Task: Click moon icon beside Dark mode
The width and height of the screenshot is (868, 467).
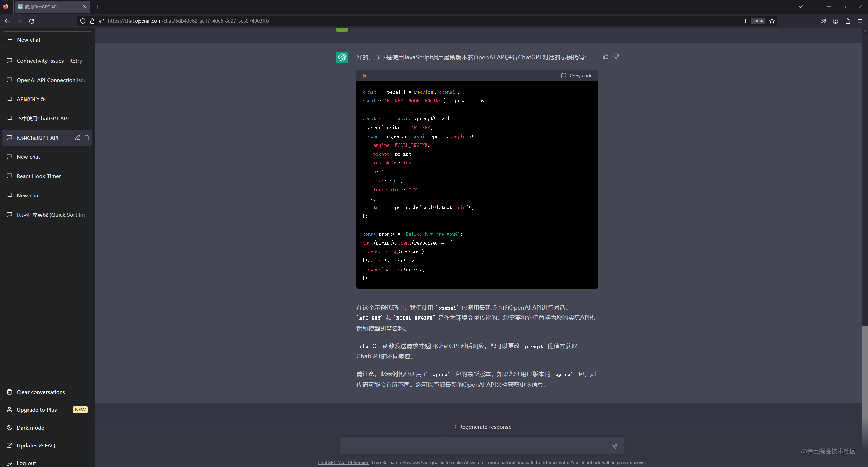Action: (10, 428)
